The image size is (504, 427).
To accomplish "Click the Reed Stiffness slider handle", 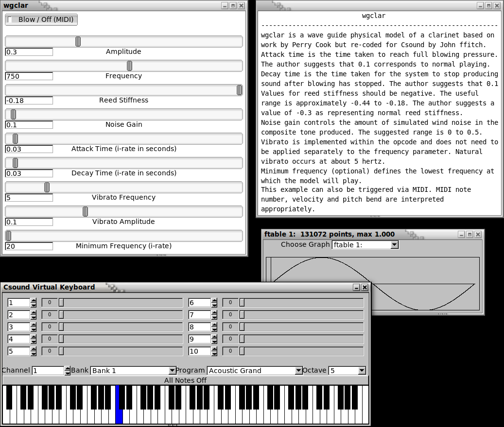I will 239,90.
